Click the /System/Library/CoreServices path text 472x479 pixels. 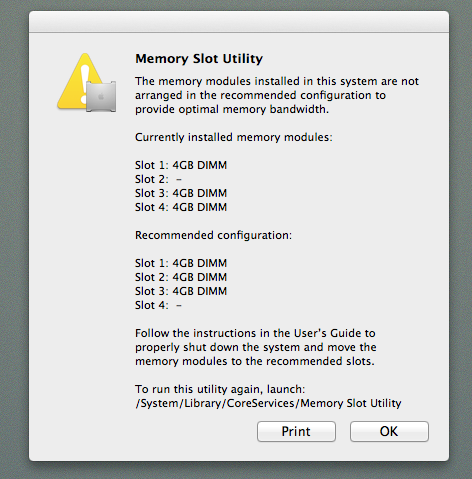click(268, 403)
